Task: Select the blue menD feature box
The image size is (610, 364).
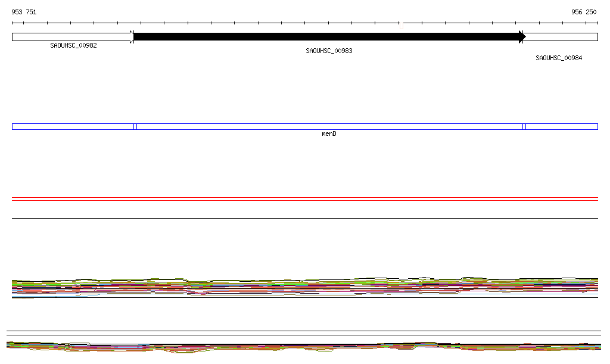Action: pos(330,126)
